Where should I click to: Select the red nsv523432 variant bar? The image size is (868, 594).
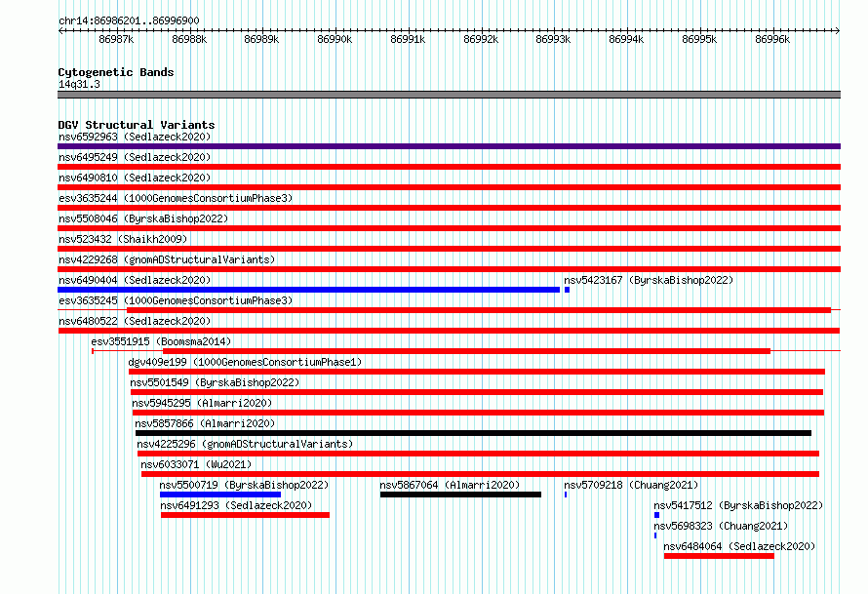pos(449,249)
